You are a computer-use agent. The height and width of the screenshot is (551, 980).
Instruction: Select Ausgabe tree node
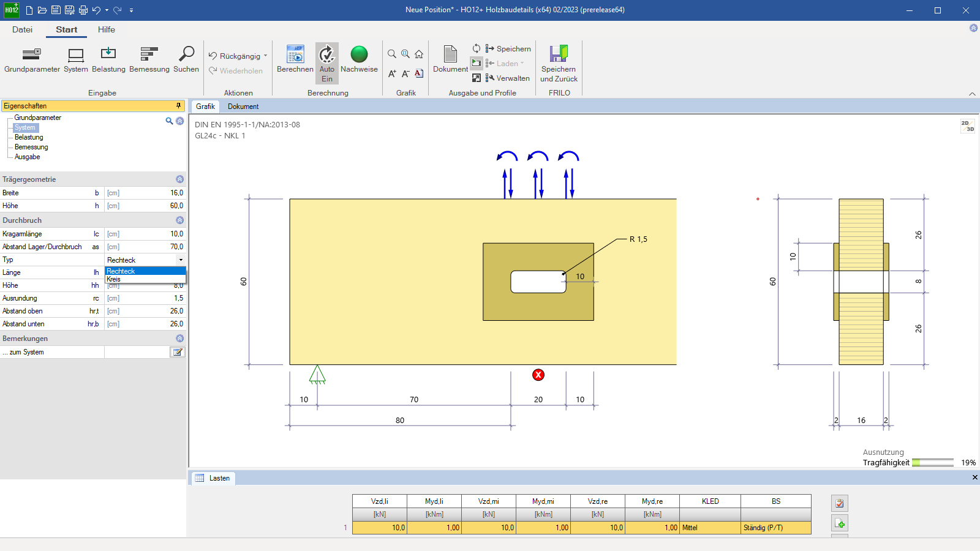tap(27, 157)
